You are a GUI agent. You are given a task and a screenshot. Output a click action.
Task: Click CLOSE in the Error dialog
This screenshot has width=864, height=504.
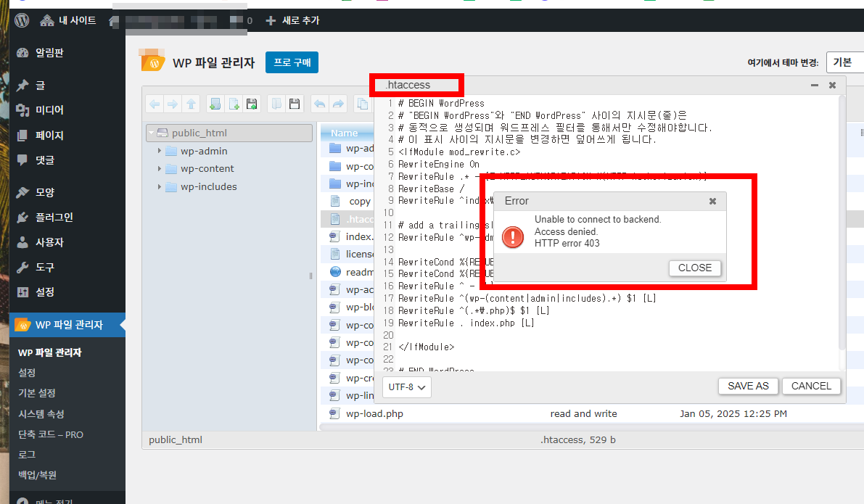click(x=695, y=268)
